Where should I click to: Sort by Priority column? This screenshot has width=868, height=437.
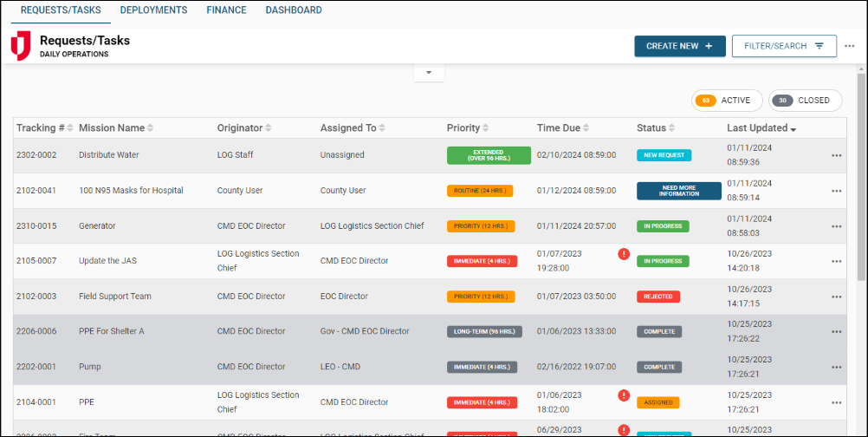[x=487, y=128]
